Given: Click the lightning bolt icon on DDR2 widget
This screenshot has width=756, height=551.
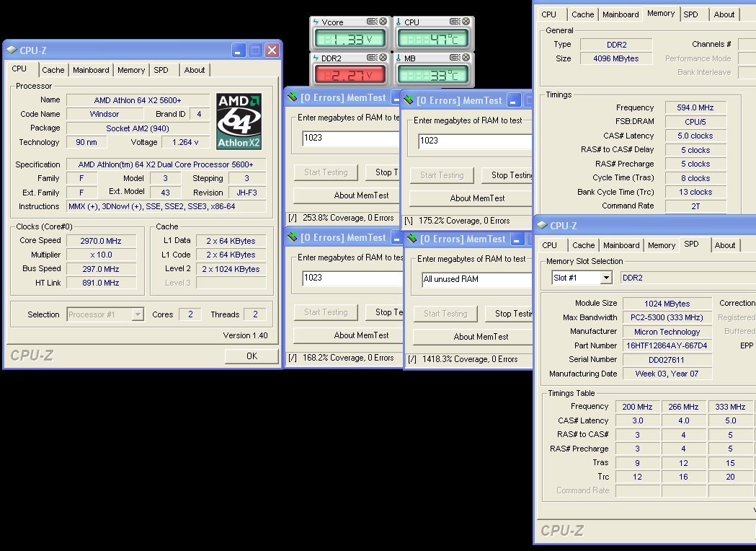Looking at the screenshot, I should (x=316, y=58).
